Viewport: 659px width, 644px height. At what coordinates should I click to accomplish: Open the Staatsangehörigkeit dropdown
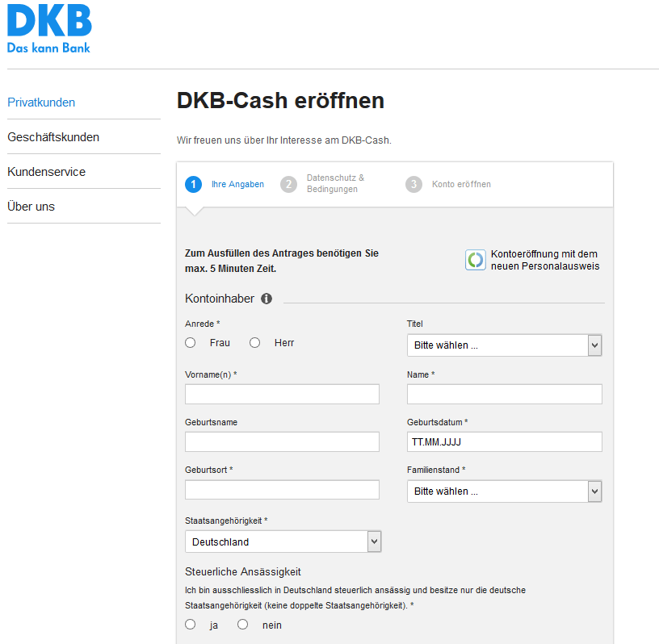pos(283,542)
